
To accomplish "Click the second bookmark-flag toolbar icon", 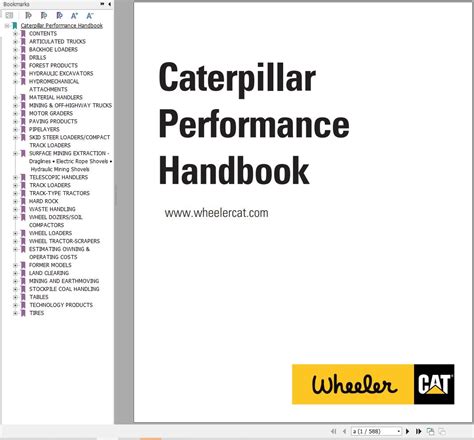I will (44, 15).
